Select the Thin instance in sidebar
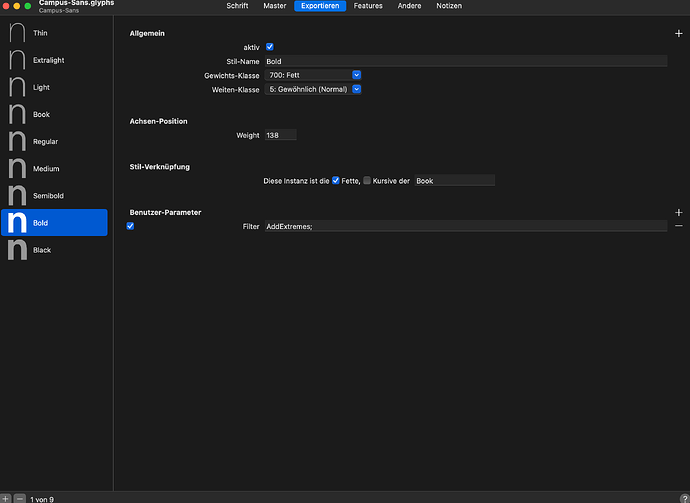690x503 pixels. pos(54,33)
